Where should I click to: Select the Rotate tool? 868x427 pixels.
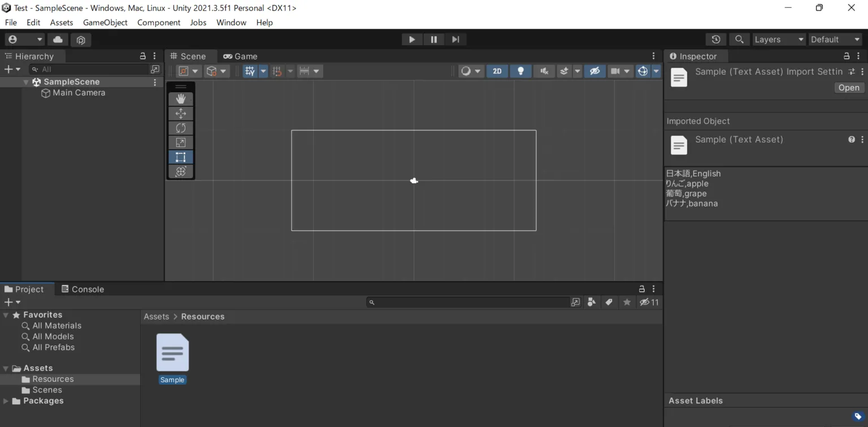pos(181,128)
